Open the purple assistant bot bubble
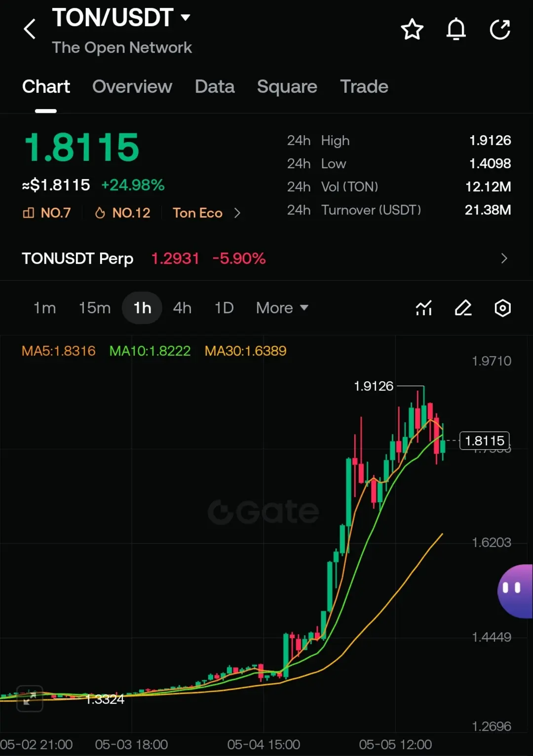 click(515, 591)
